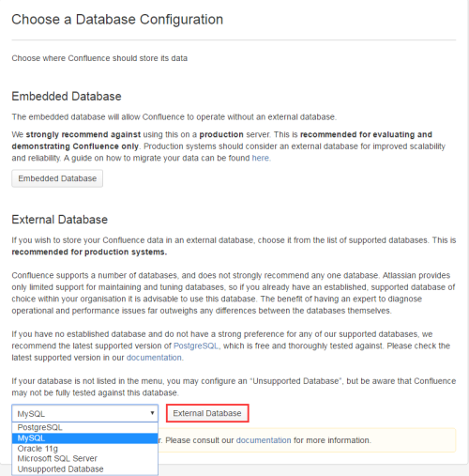The image size is (469, 476).
Task: Click the 'External Database' section heading
Action: (59, 220)
